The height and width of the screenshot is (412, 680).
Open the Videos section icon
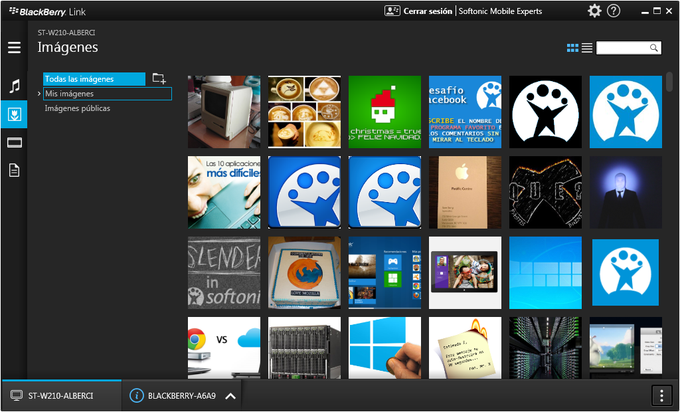point(14,143)
